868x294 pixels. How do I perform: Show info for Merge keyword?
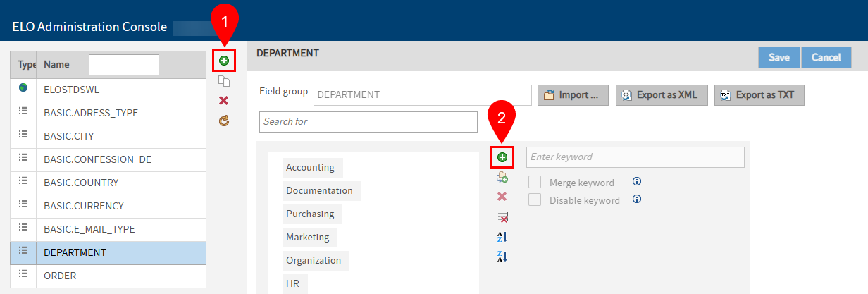click(637, 182)
